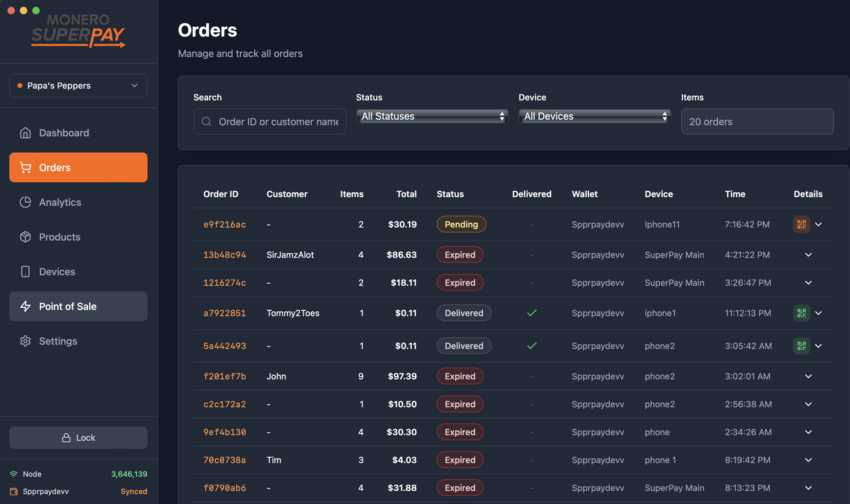Toggle the Pending status badge on order e9f216ac
The width and height of the screenshot is (850, 504).
pos(461,224)
